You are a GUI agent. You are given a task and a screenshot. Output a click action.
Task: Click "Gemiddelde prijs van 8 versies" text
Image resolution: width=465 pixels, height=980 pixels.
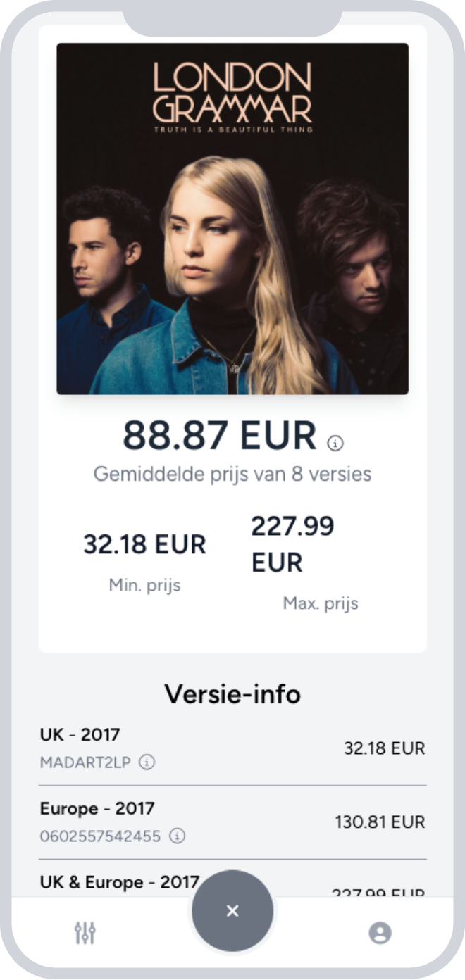[x=232, y=474]
